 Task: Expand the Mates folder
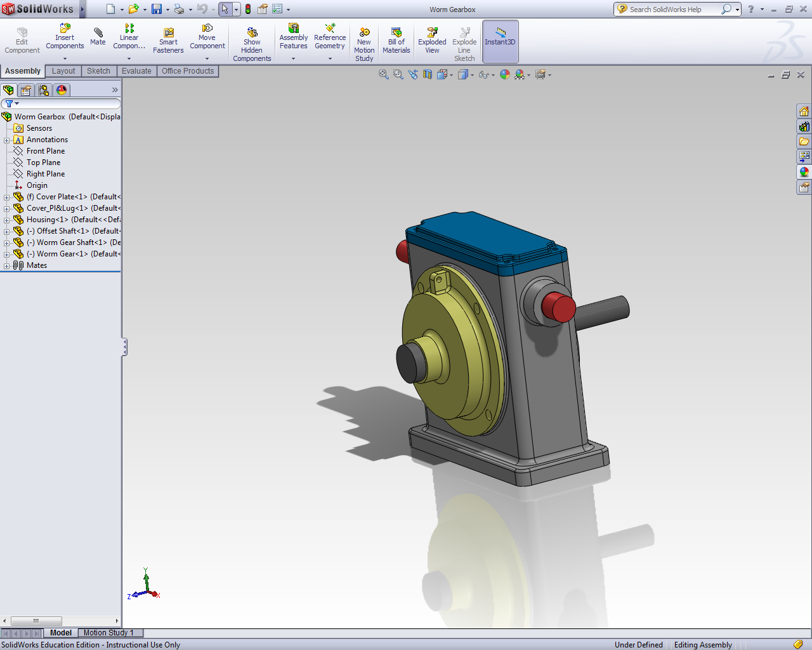point(7,266)
